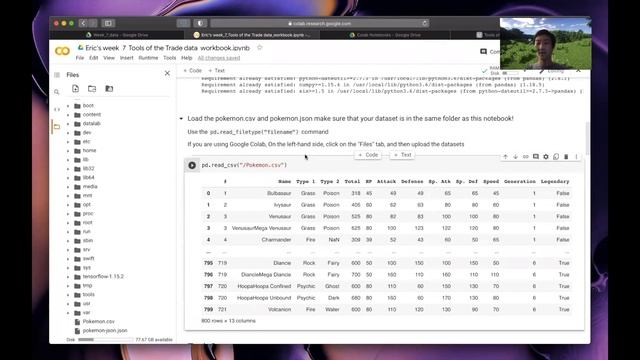The height and width of the screenshot is (360, 640).
Task: Open the Insert menu
Action: coord(127,58)
